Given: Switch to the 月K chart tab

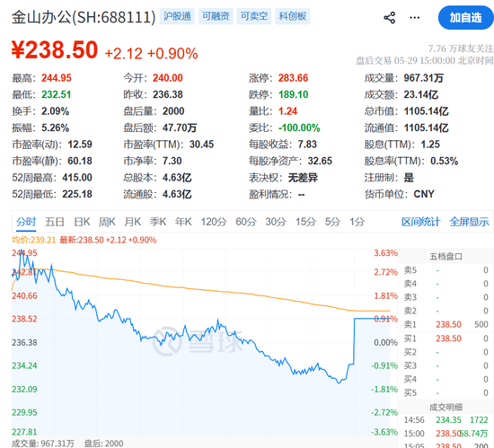Looking at the screenshot, I should point(132,222).
